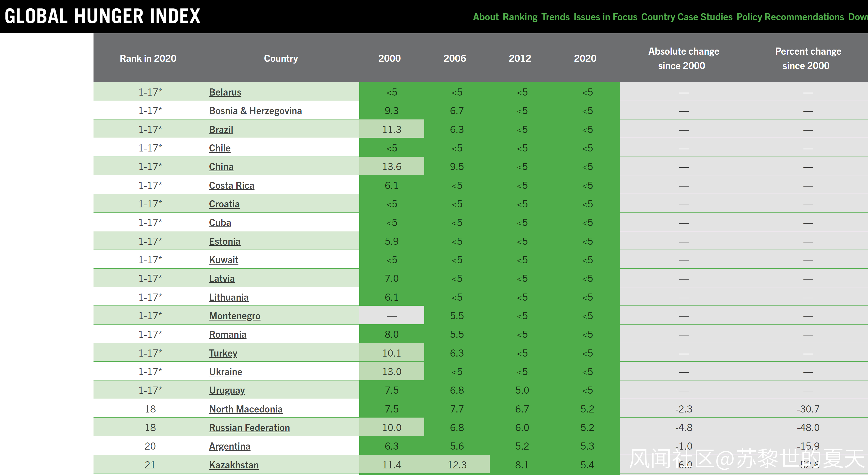Click the Estonia link
Image resolution: width=868 pixels, height=475 pixels.
click(224, 241)
